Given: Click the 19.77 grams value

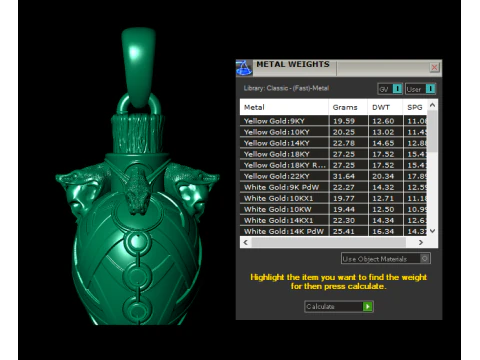Looking at the screenshot, I should [x=344, y=198].
